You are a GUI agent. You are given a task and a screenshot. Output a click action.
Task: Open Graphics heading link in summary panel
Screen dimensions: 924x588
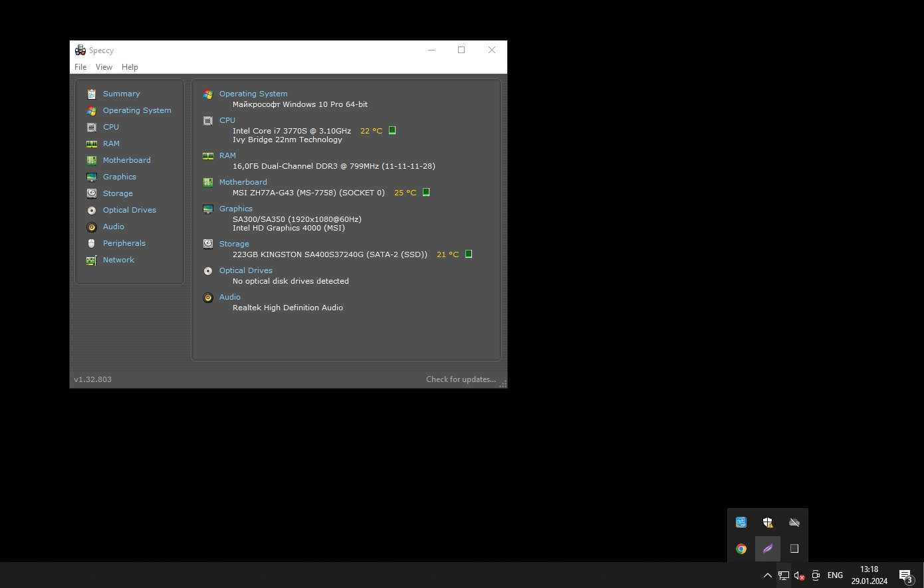click(x=236, y=209)
